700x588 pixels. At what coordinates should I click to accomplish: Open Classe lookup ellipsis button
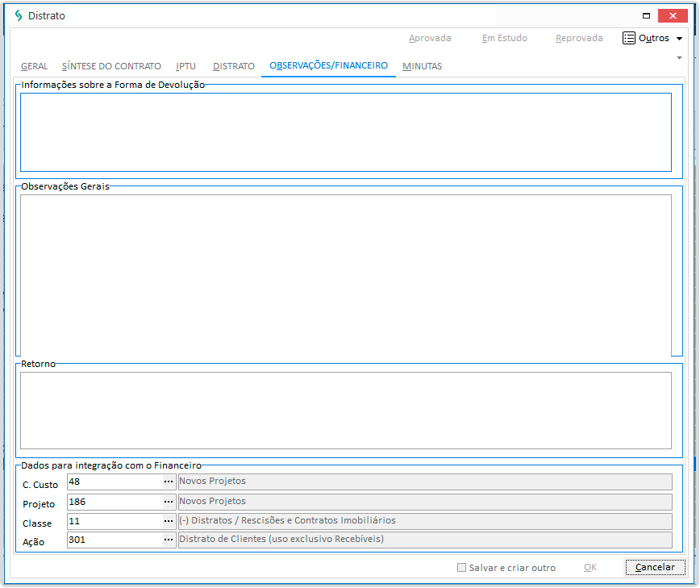(x=169, y=521)
